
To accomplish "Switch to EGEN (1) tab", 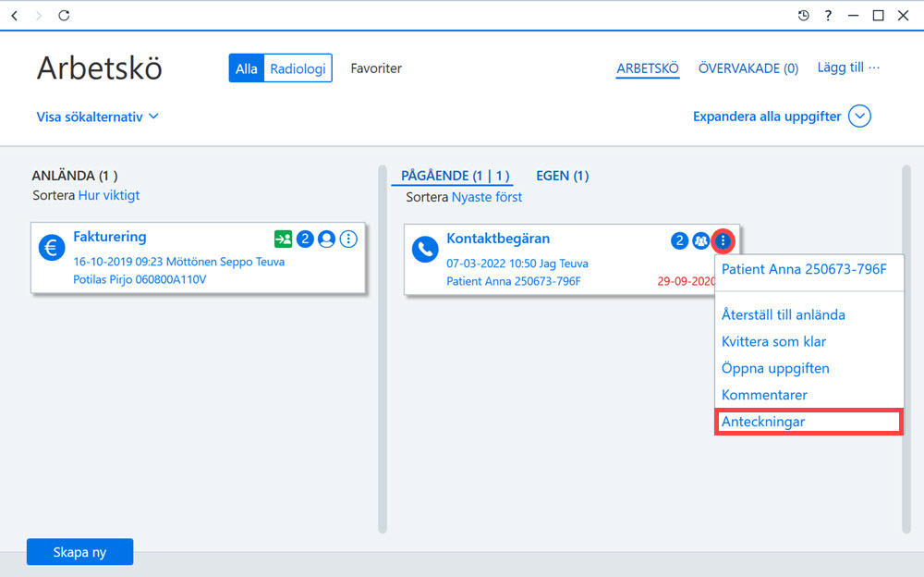I will tap(562, 176).
